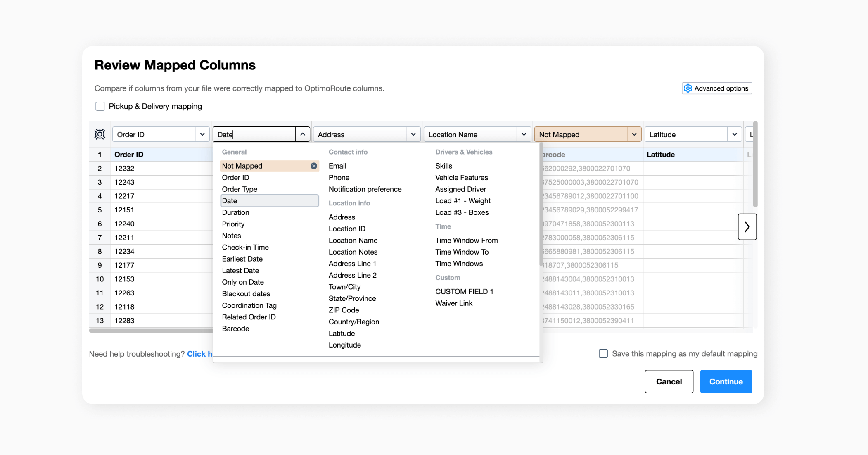The width and height of the screenshot is (868, 455).
Task: Open the Latitude column mapping dropdown
Action: pyautogui.click(x=735, y=134)
